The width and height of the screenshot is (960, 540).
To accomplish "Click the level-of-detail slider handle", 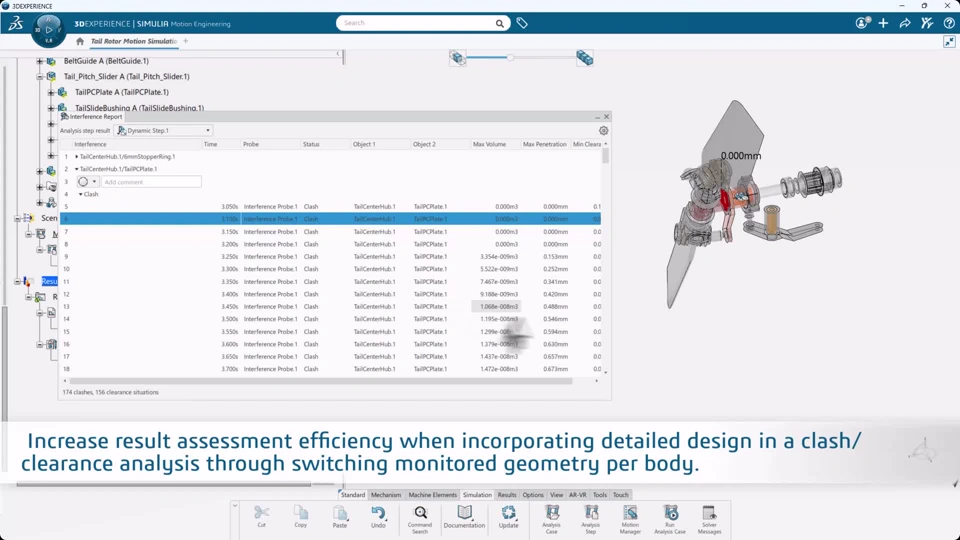I will pos(509,58).
